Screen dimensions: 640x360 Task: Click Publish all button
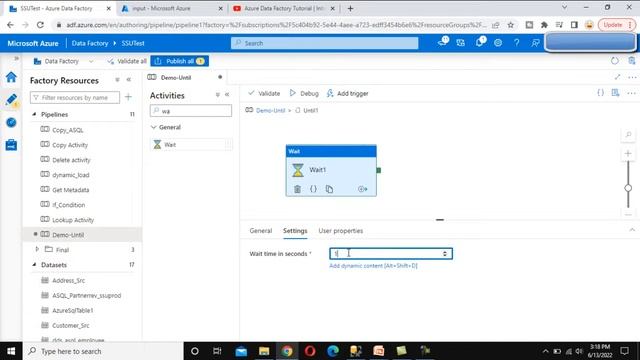[180, 61]
